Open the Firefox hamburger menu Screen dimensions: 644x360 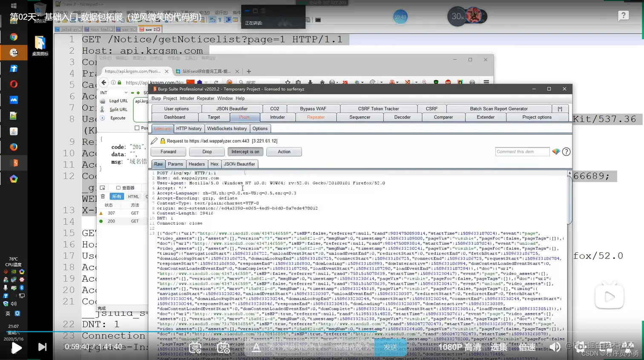(x=486, y=82)
